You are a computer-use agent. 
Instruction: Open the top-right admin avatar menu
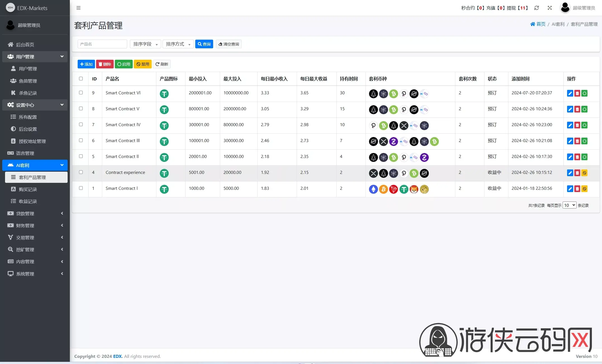578,8
